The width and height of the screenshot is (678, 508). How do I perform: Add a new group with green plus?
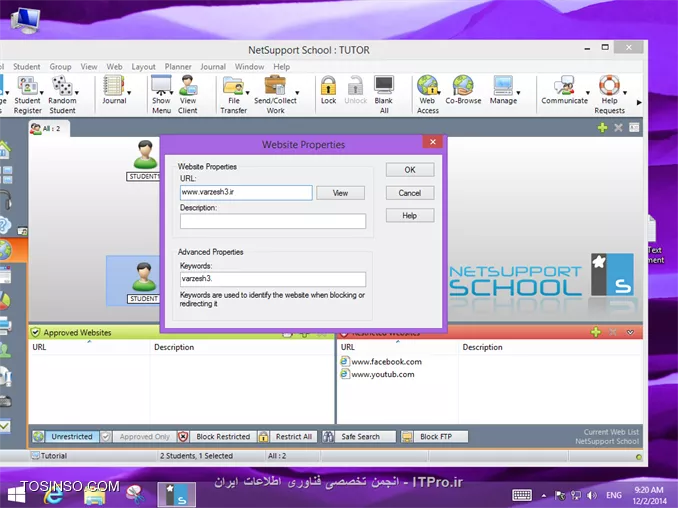[602, 128]
